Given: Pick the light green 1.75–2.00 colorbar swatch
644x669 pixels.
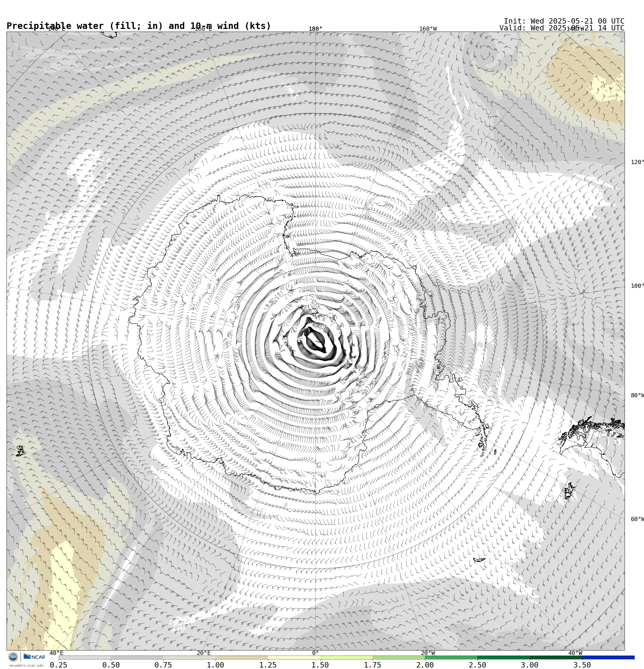Looking at the screenshot, I should tap(399, 657).
